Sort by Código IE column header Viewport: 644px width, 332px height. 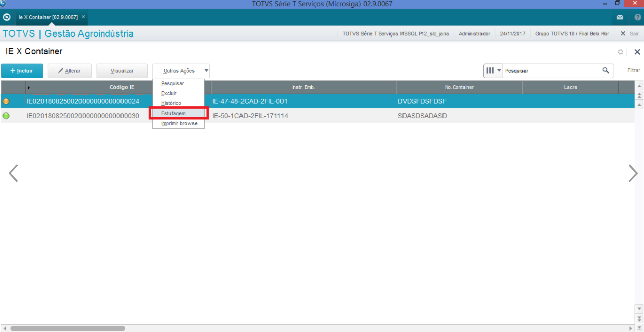pos(122,87)
